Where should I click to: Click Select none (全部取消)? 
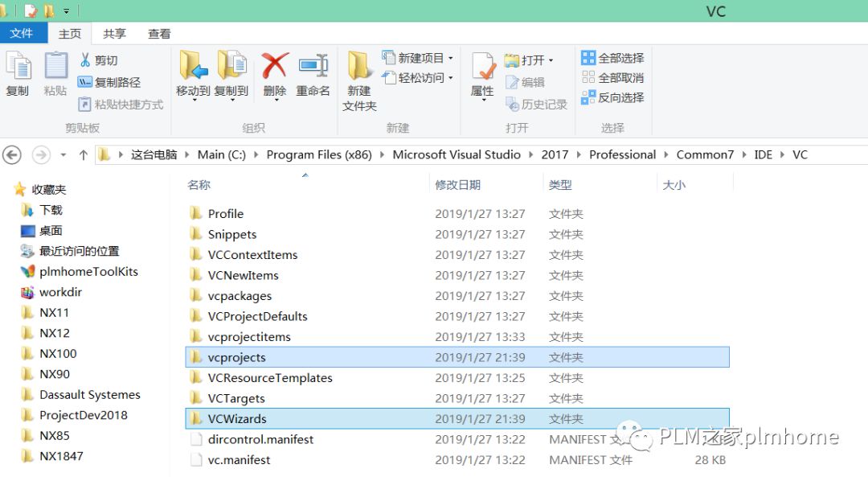pyautogui.click(x=612, y=77)
